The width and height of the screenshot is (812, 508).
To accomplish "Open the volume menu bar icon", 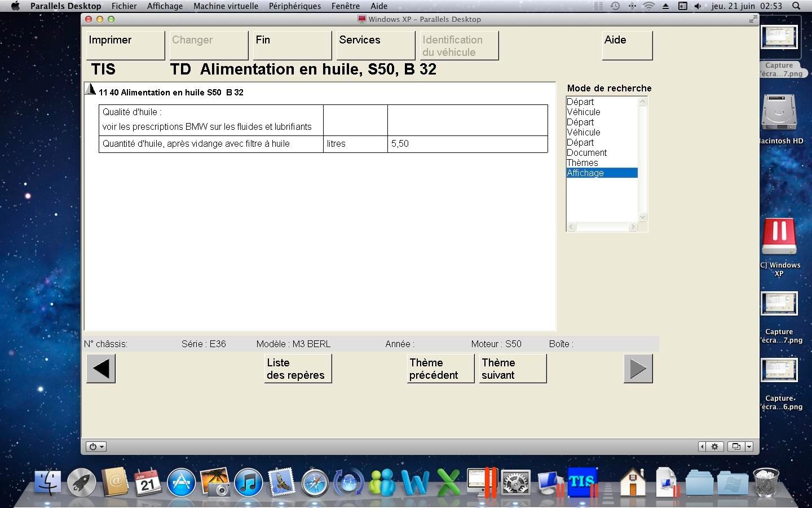I will point(698,6).
